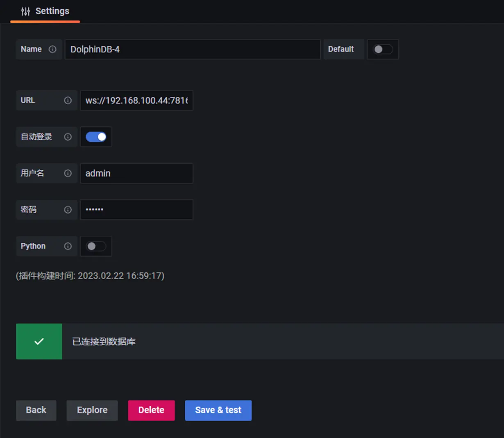504x438 pixels.
Task: Click the info icon next to Name
Action: (x=52, y=49)
